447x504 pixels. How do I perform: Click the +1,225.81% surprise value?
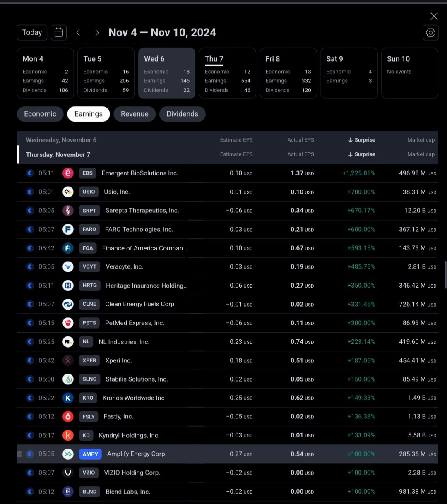[x=359, y=173]
